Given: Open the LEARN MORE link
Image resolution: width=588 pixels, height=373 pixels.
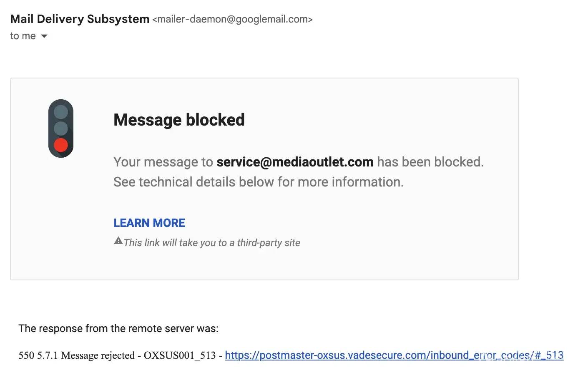Looking at the screenshot, I should 149,223.
